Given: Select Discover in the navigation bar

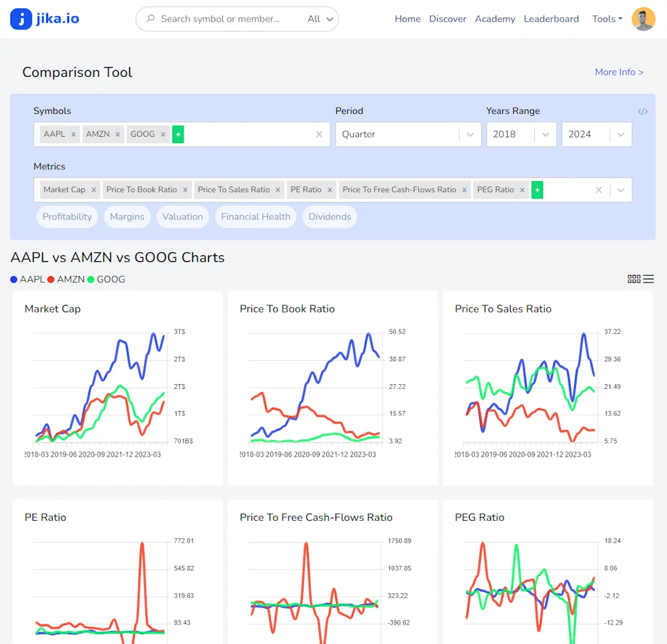Looking at the screenshot, I should coord(447,19).
